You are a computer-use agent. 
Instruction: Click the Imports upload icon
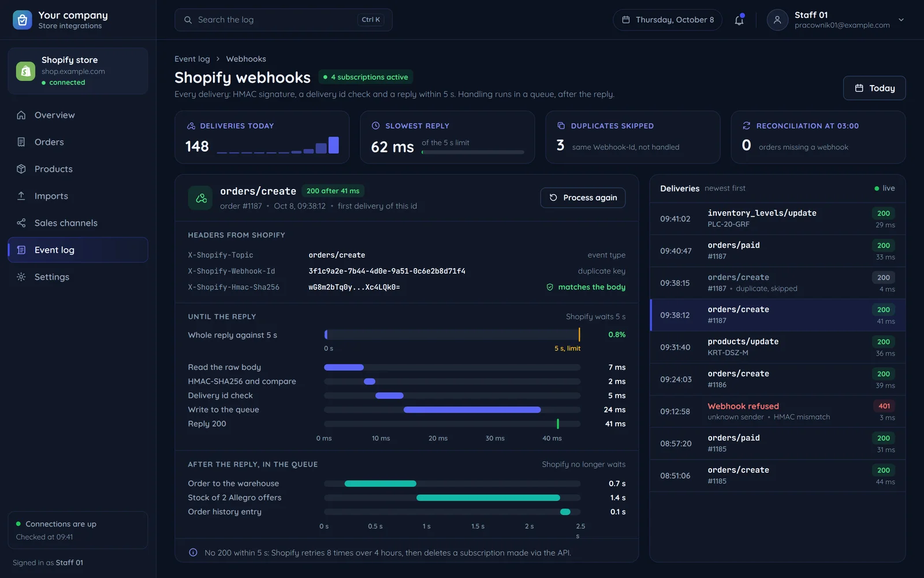click(x=21, y=196)
